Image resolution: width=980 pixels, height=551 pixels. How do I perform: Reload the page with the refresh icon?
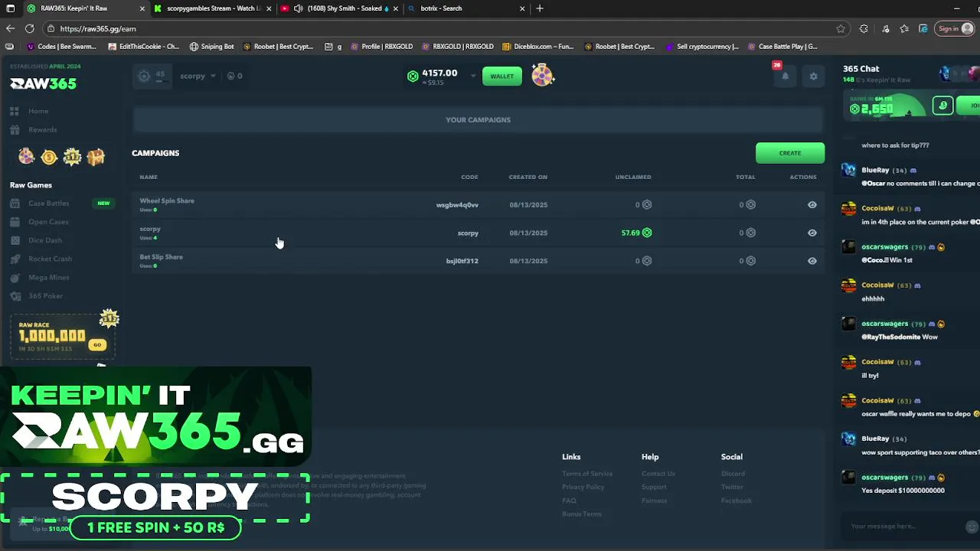point(29,28)
